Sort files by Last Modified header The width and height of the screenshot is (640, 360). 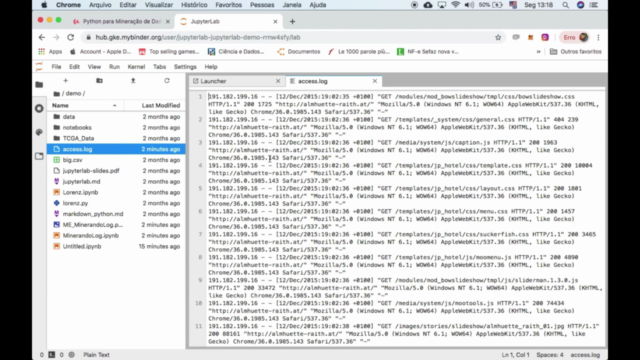click(161, 105)
